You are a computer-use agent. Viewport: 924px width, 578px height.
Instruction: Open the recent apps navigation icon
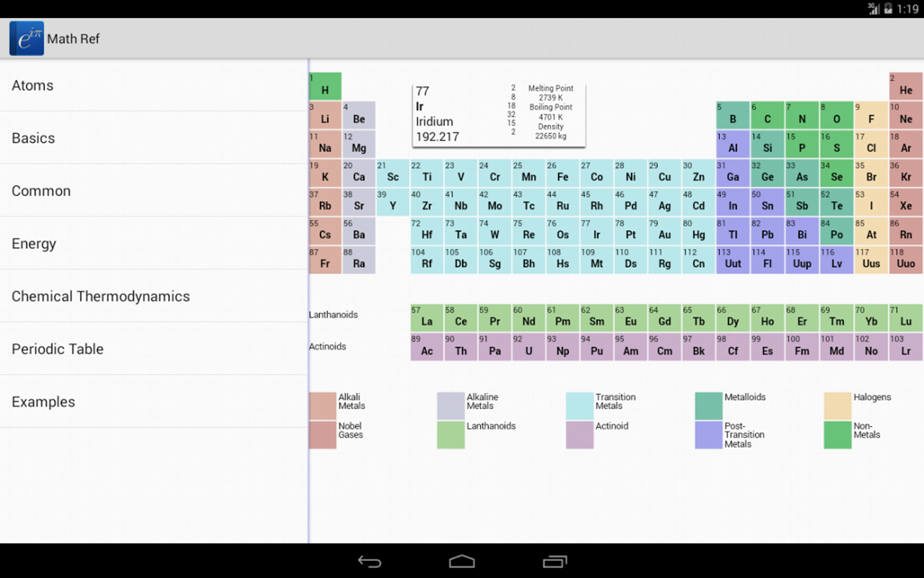(554, 561)
